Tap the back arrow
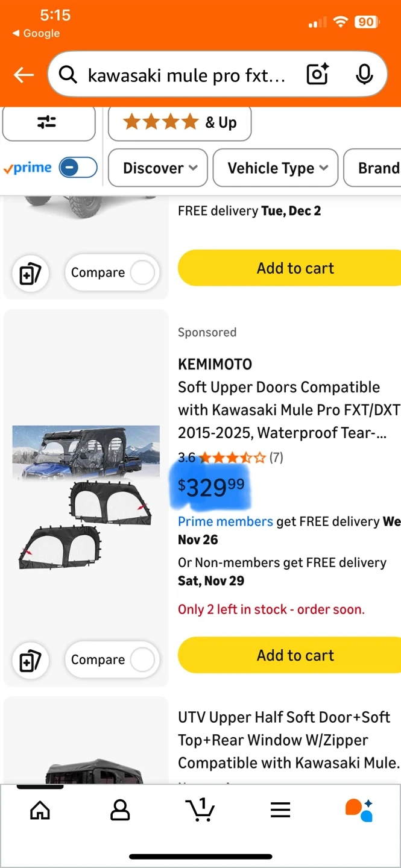 tap(24, 75)
